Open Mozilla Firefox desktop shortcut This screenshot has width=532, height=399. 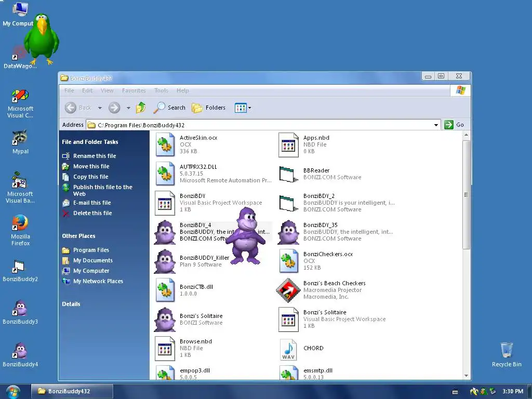[20, 230]
